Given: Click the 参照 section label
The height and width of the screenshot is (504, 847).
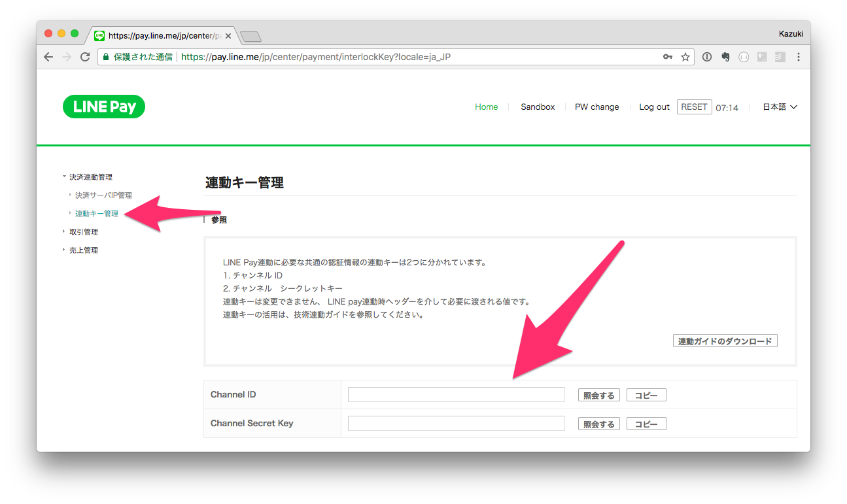Looking at the screenshot, I should tap(219, 220).
